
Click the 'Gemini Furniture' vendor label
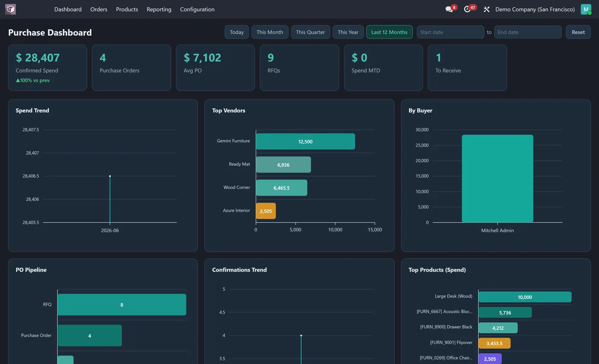point(233,141)
